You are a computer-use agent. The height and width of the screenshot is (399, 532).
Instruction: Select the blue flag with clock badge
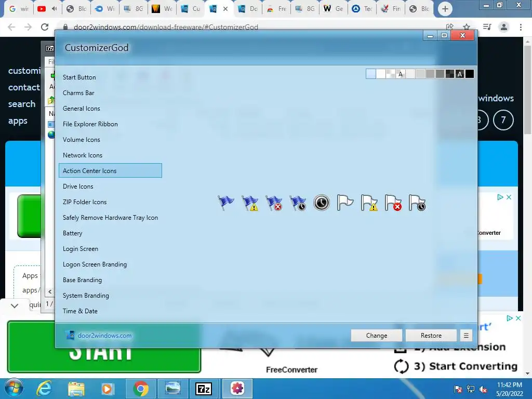pos(298,203)
